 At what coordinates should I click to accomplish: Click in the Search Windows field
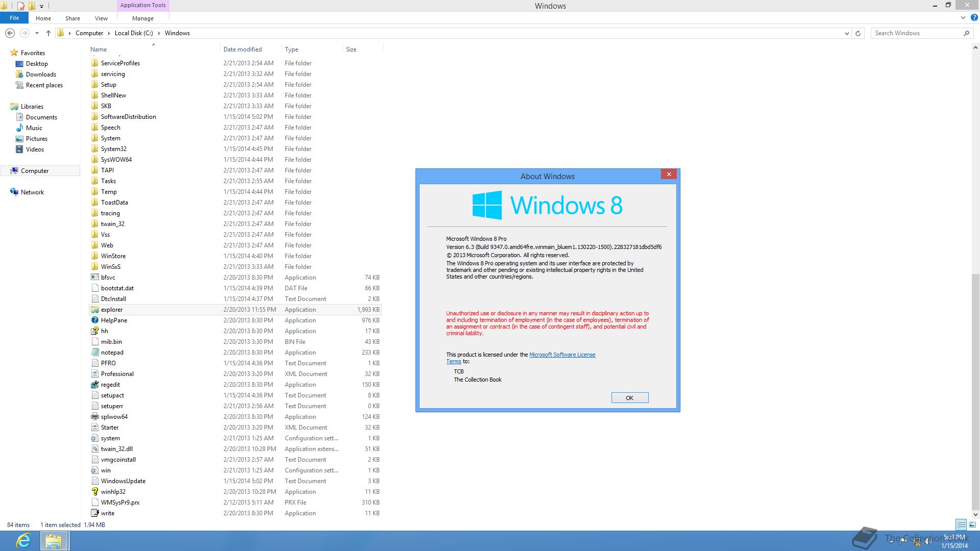coord(916,33)
